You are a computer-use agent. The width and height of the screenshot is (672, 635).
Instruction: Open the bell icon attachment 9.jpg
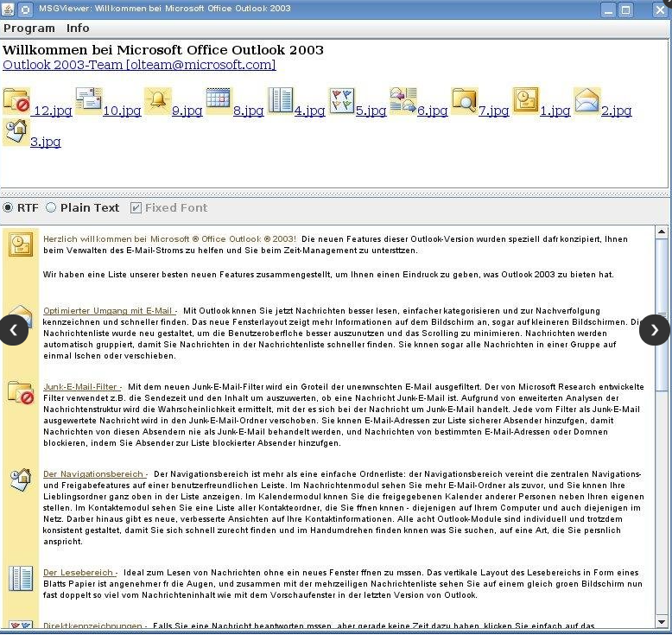[x=158, y=101]
